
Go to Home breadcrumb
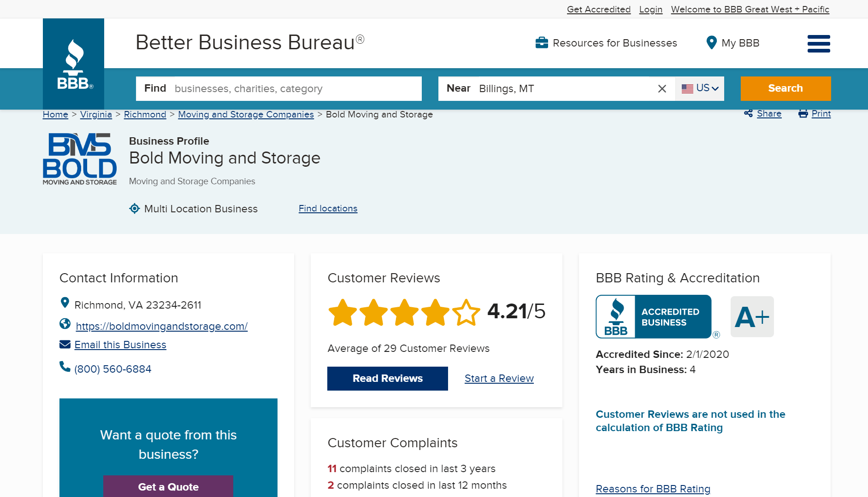(55, 114)
